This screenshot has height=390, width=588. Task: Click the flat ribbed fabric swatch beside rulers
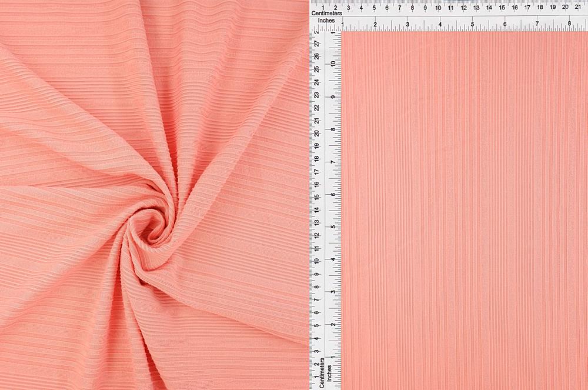click(465, 211)
